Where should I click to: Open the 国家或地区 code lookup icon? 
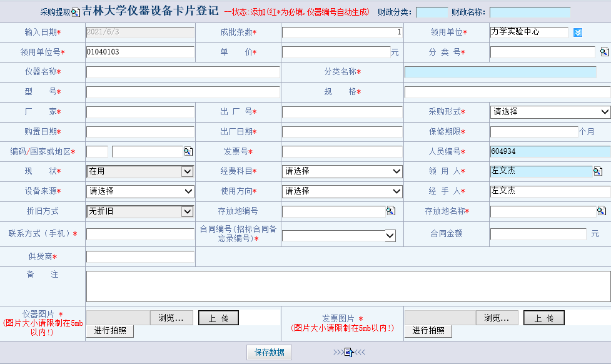pos(188,151)
